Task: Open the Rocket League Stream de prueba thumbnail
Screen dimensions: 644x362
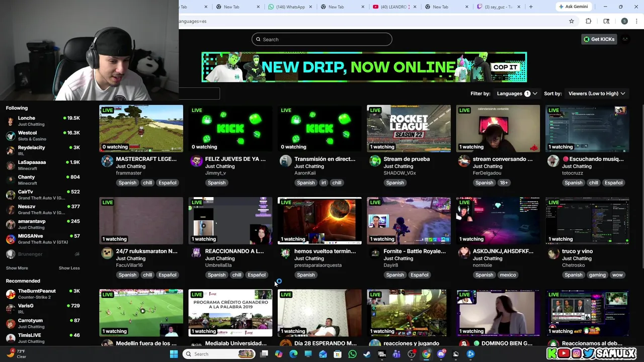Action: (409, 128)
